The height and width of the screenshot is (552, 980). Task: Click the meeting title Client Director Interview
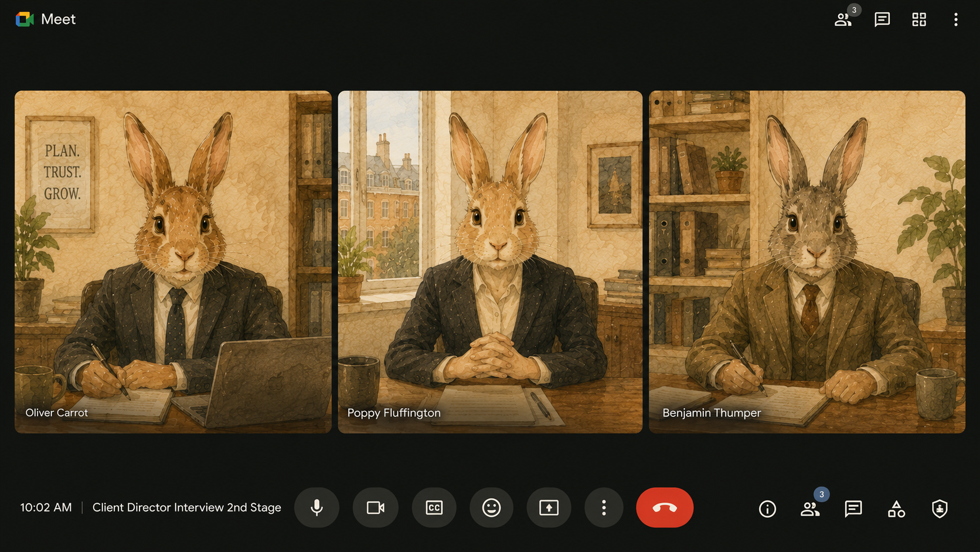[187, 507]
